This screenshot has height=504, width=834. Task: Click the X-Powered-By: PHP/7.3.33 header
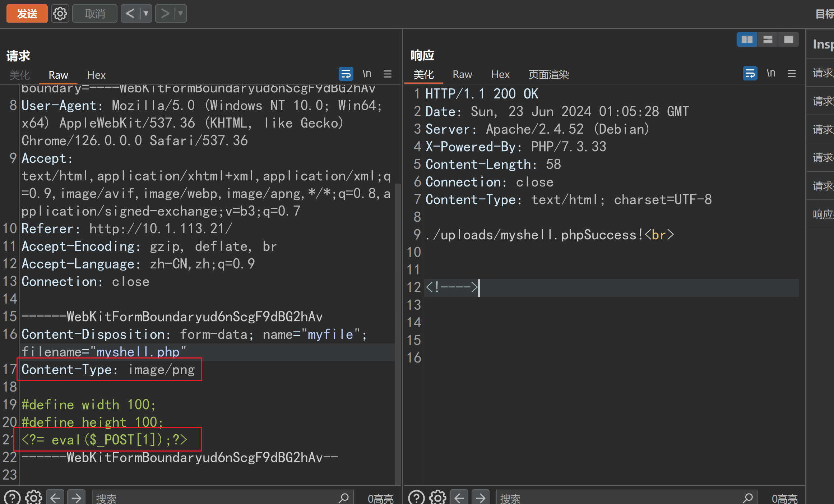point(516,147)
